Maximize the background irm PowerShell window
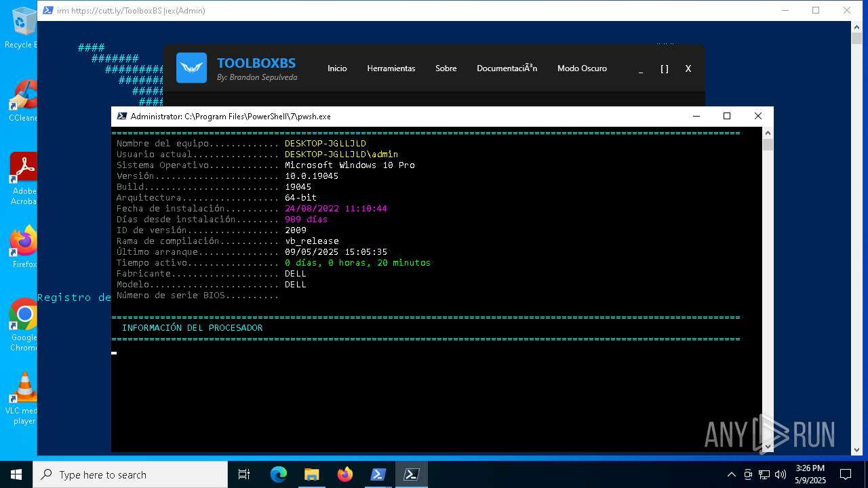868x488 pixels. click(x=816, y=10)
